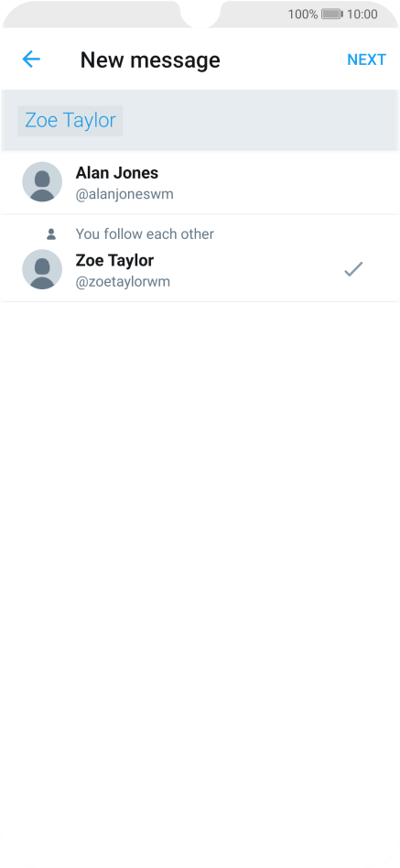Select Alan Jones as recipient
The image size is (400, 868).
point(200,182)
